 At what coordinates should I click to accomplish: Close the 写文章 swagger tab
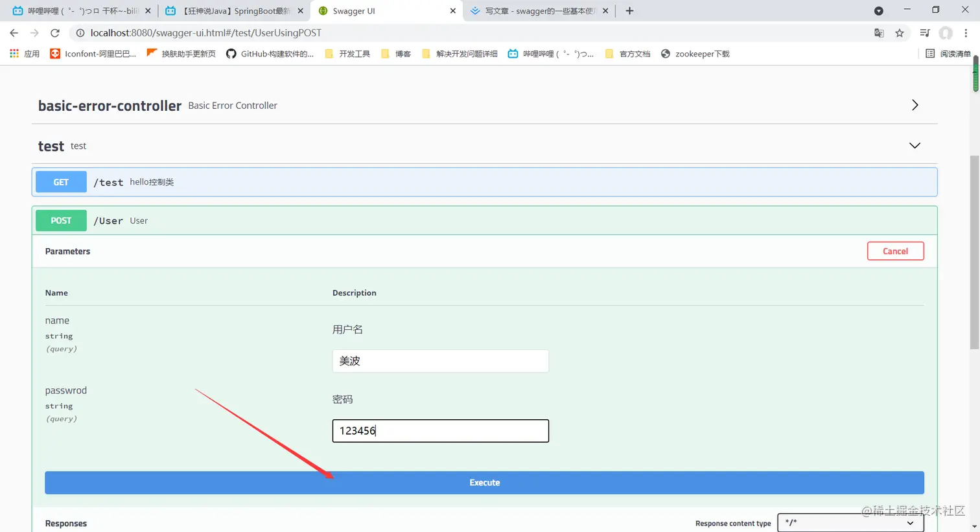pyautogui.click(x=605, y=11)
